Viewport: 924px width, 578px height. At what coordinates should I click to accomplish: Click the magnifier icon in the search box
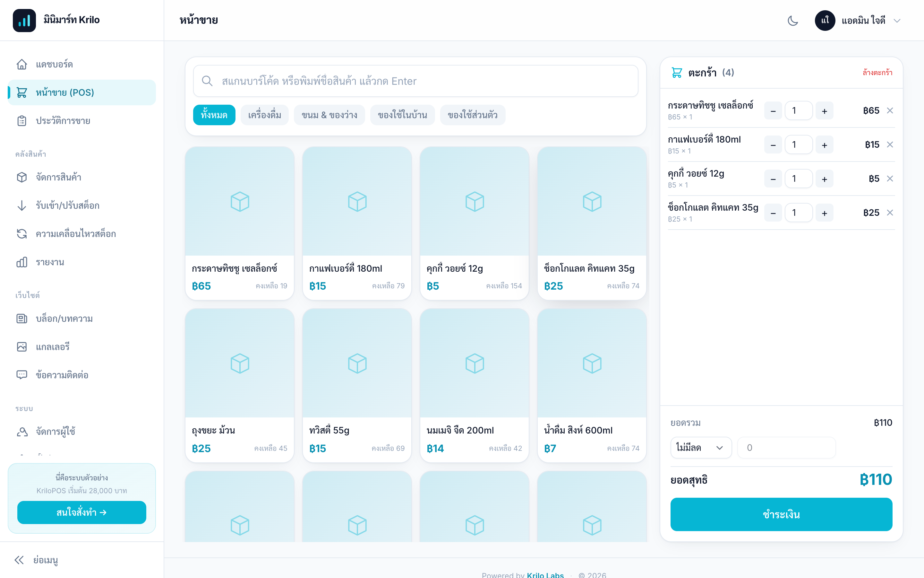(207, 81)
